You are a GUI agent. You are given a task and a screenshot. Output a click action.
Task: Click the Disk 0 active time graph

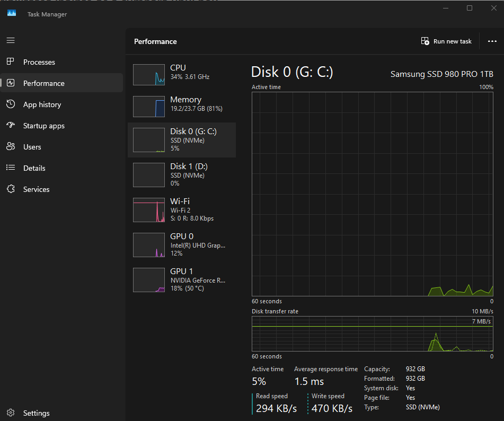(x=373, y=194)
